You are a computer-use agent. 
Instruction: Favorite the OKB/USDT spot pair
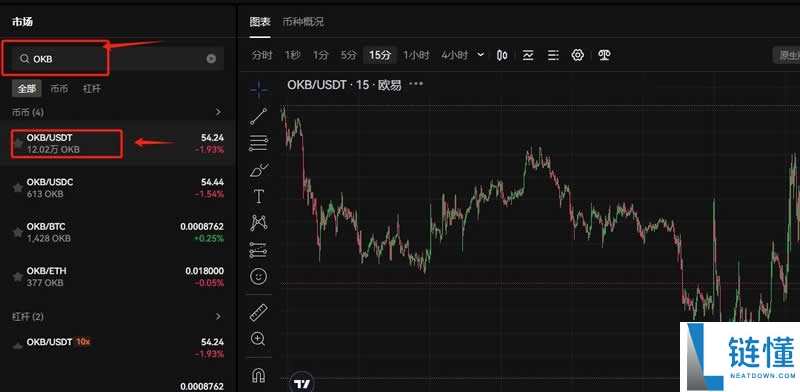point(18,143)
